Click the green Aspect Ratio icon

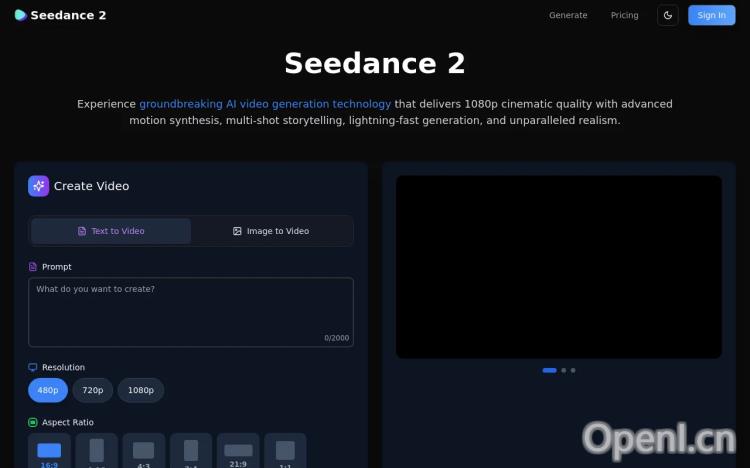coord(33,423)
